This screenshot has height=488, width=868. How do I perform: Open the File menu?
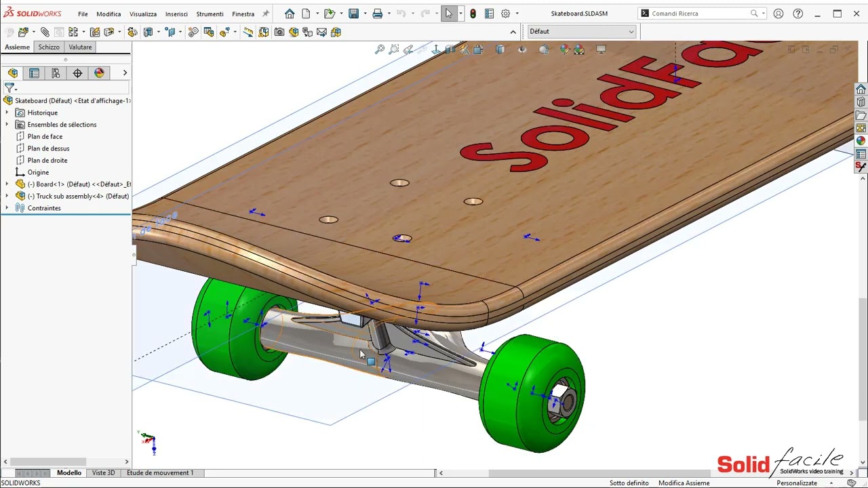pos(83,14)
